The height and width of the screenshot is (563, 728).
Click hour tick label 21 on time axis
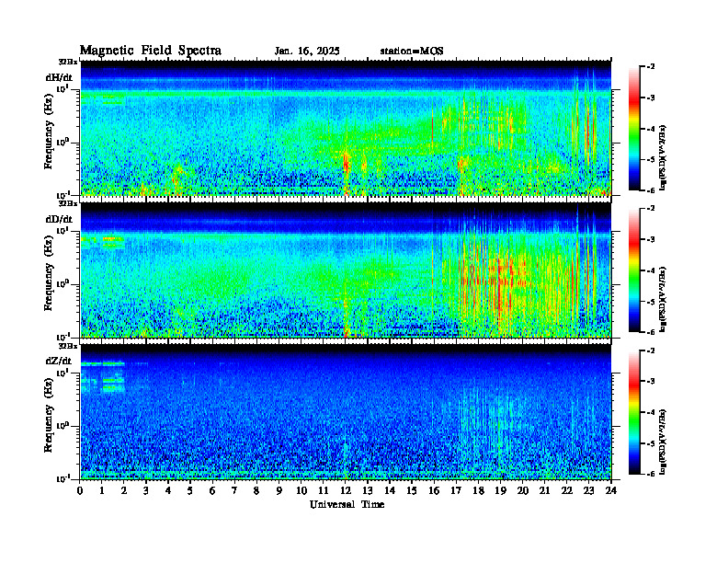544,491
